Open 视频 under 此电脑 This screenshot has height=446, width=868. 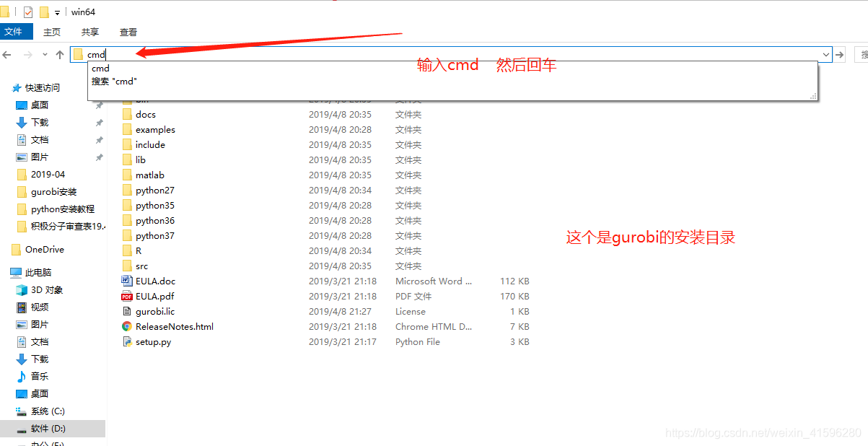[x=40, y=307]
